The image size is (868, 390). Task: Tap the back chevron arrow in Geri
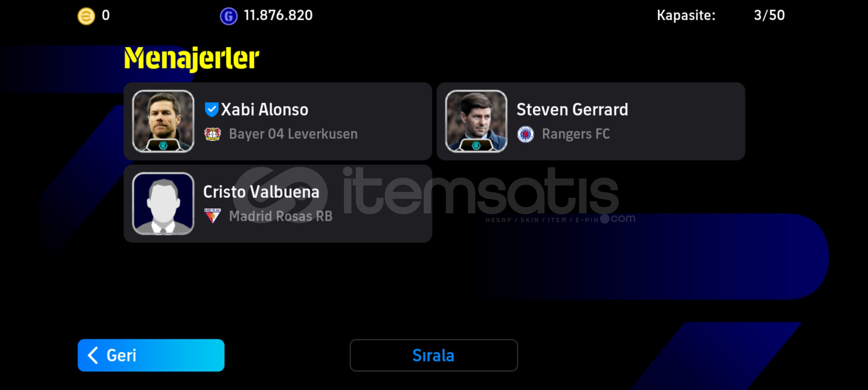[x=93, y=355]
